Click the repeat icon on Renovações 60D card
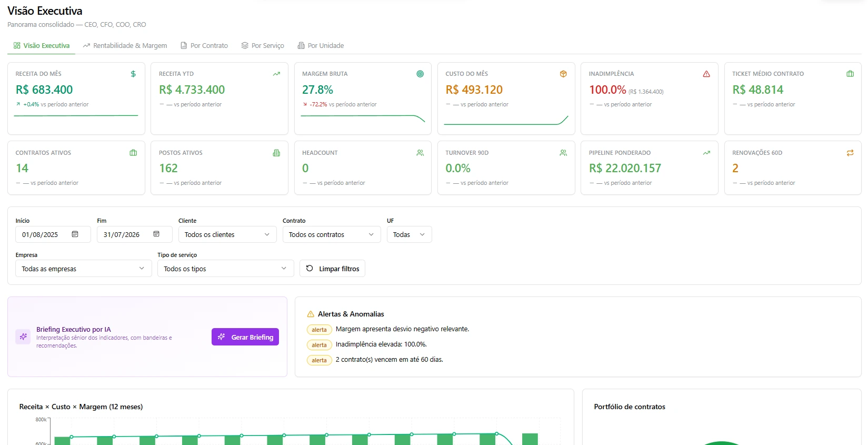The height and width of the screenshot is (445, 868). coord(850,153)
